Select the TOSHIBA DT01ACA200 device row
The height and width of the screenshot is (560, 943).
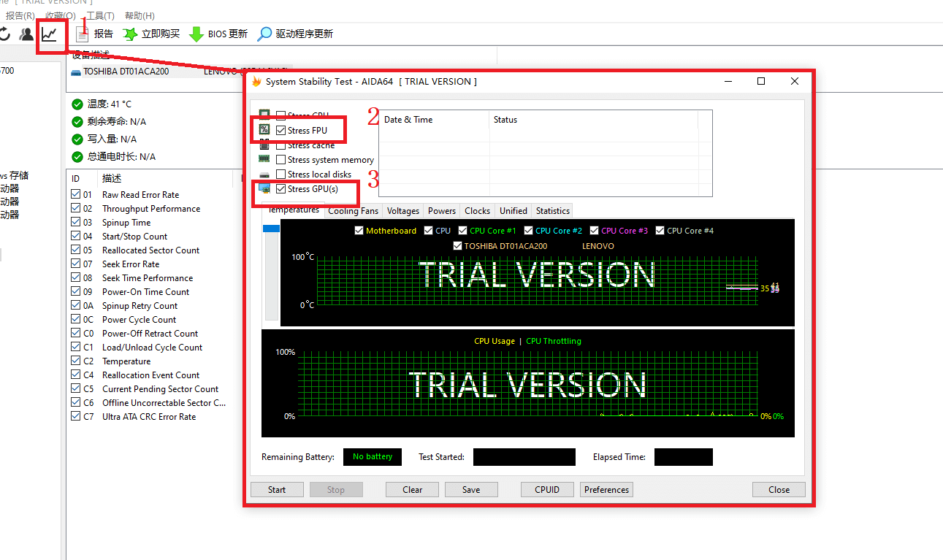tap(126, 72)
